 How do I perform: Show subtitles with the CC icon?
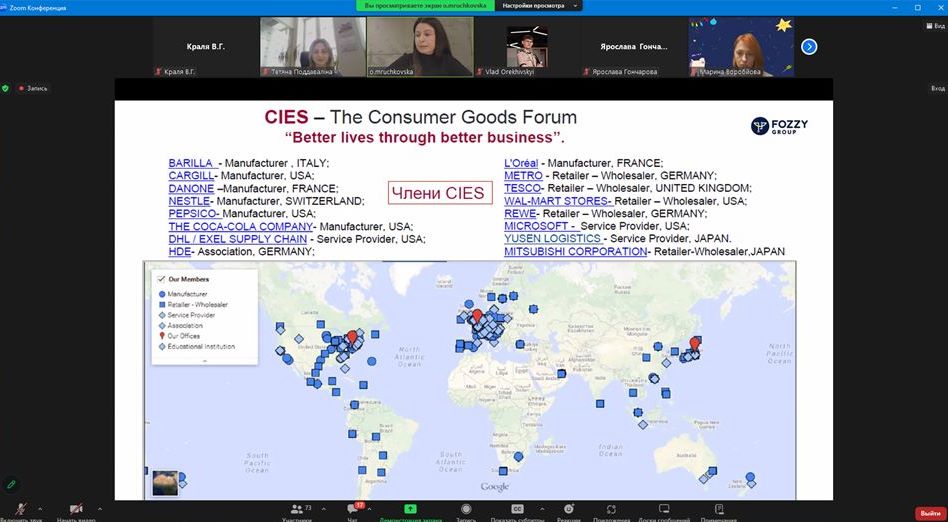[517, 509]
